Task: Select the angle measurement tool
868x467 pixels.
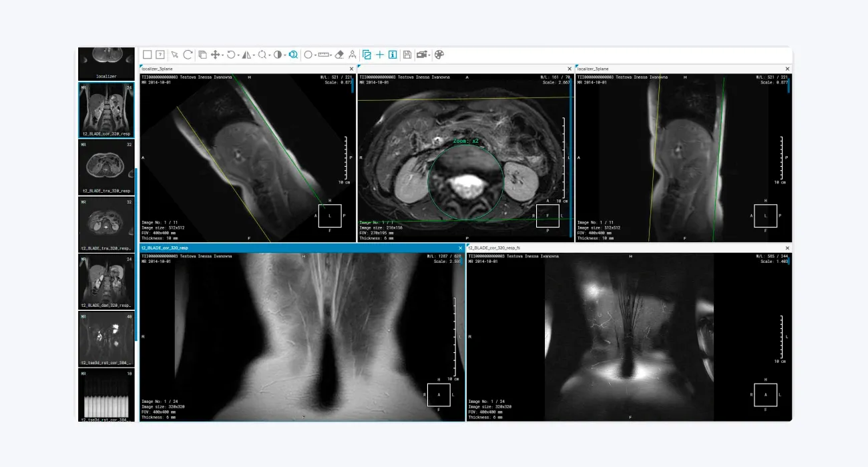Action: coord(352,55)
